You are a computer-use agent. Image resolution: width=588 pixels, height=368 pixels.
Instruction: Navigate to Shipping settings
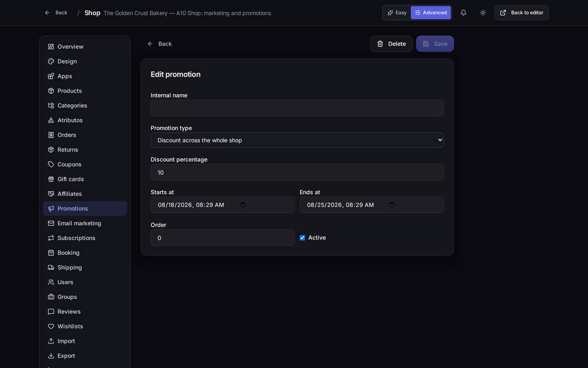[85, 267]
